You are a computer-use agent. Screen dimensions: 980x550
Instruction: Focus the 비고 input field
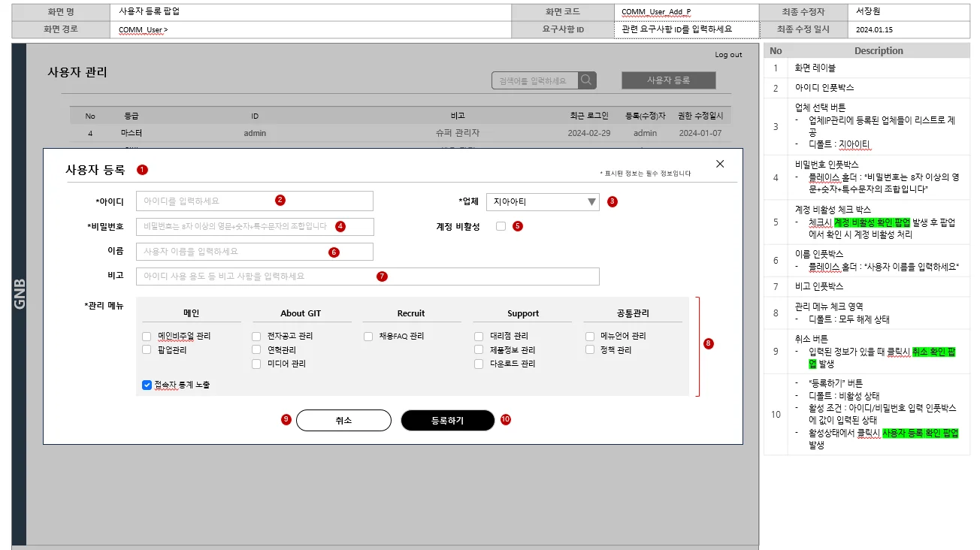coord(367,277)
